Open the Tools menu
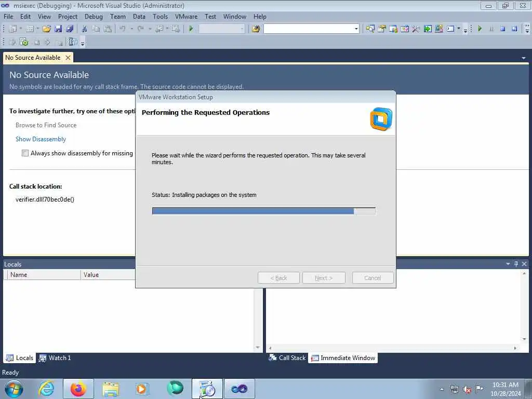This screenshot has width=532, height=399. 160,17
